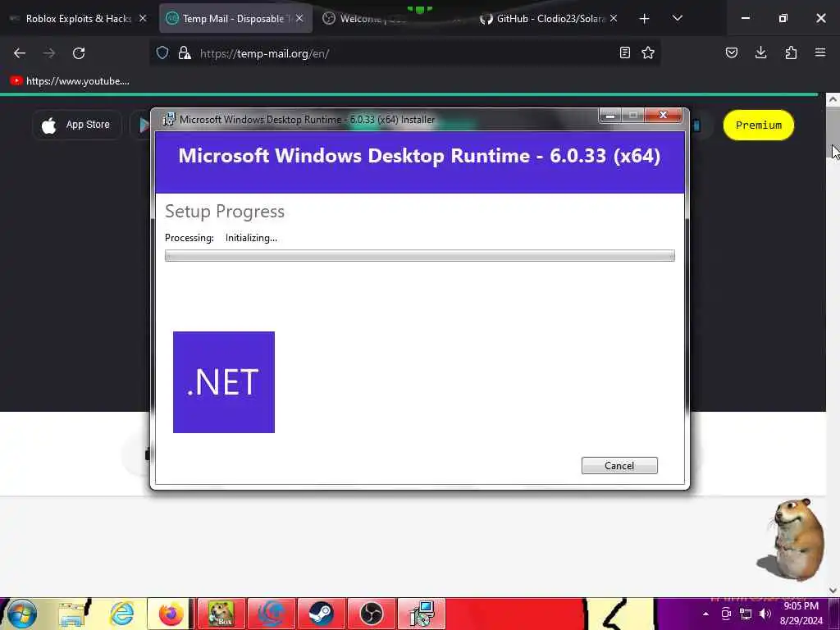
Task: Open volume control in system tray
Action: [x=765, y=614]
